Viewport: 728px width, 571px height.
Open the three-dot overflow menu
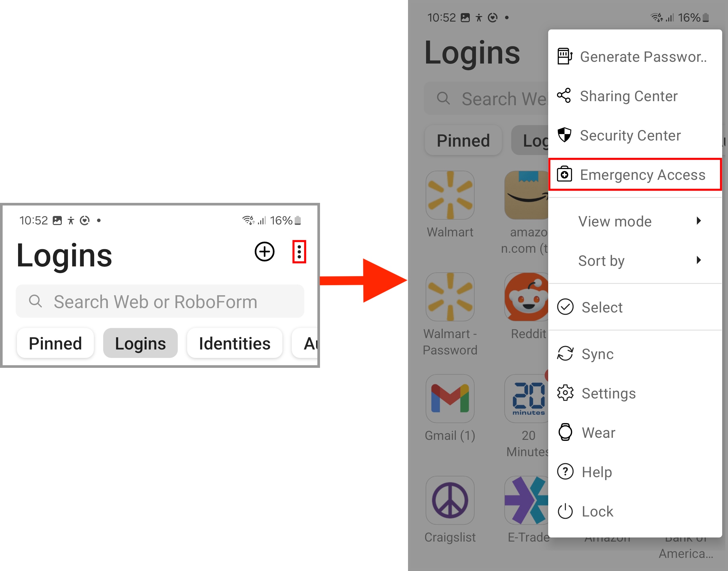click(299, 252)
